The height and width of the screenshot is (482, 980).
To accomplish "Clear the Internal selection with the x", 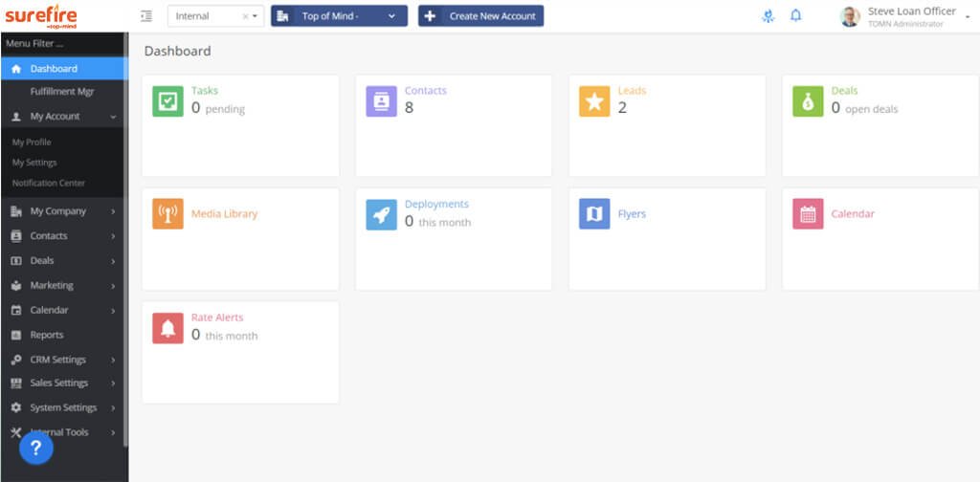I will pyautogui.click(x=245, y=17).
